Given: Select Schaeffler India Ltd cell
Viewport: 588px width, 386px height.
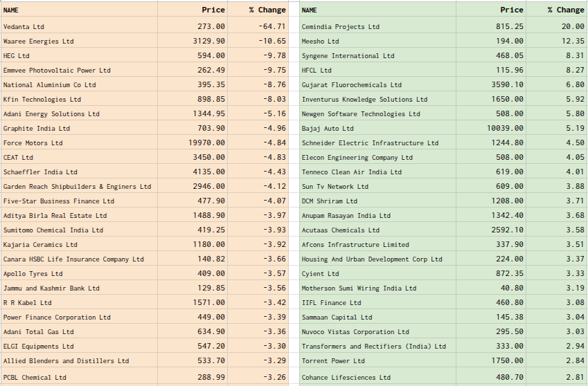Looking at the screenshot, I should (x=79, y=172).
